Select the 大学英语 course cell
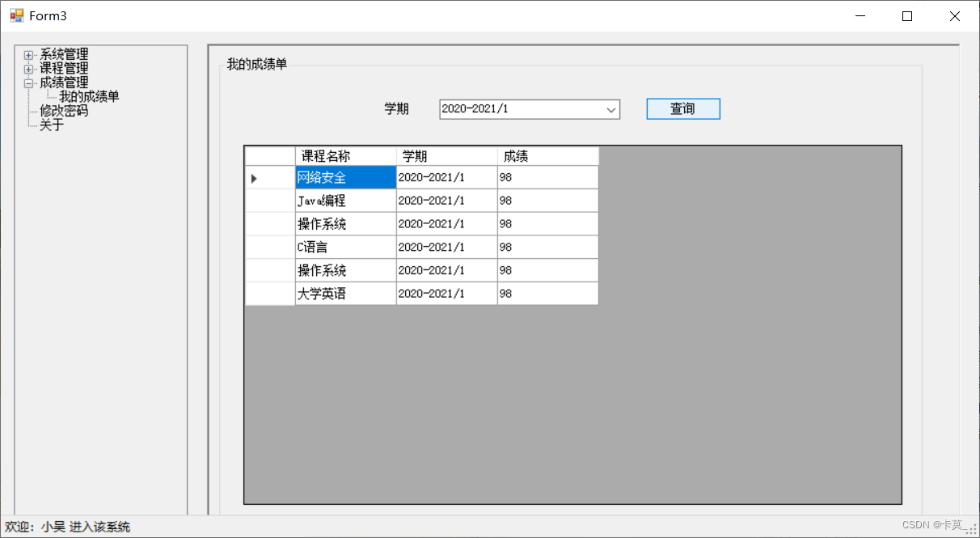The height and width of the screenshot is (538, 980). click(324, 293)
